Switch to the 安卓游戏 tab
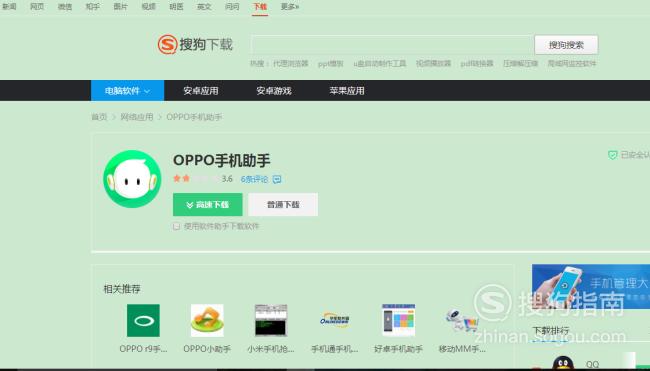 click(274, 90)
